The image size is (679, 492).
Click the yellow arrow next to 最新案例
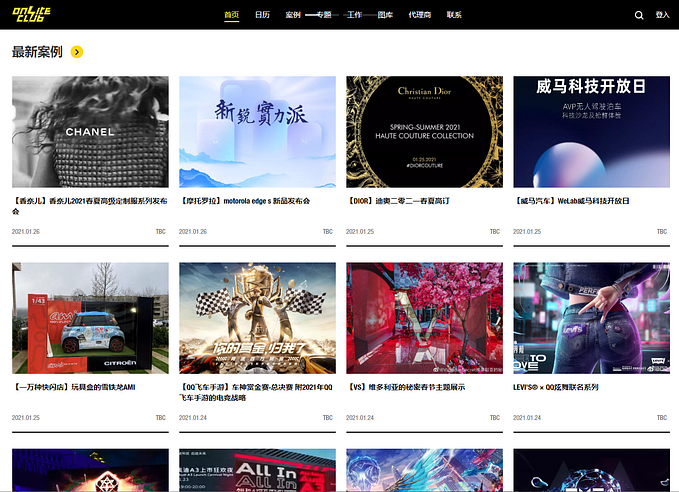point(77,52)
